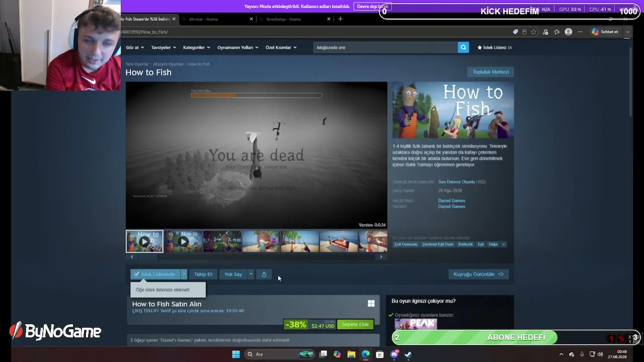
Task: Click the right arrow of thumbnail strip
Action: pos(381,257)
